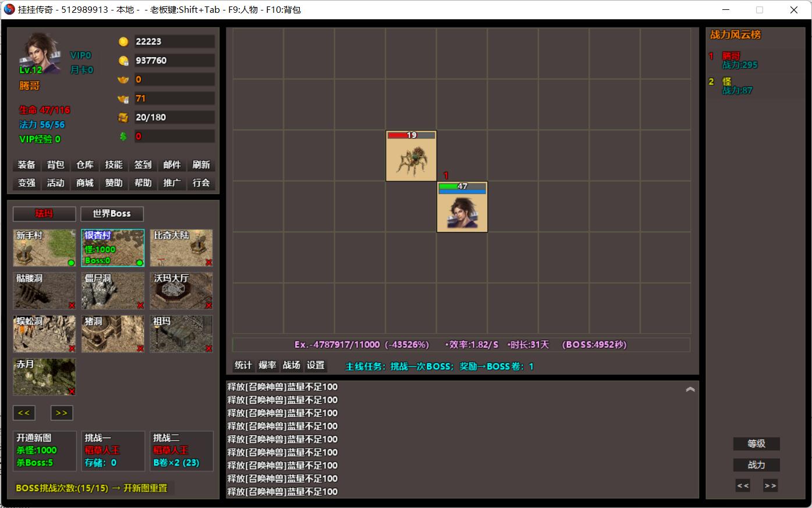The width and height of the screenshot is (812, 508).
Task: Attack the spider monster on the battlefield
Action: [x=411, y=156]
